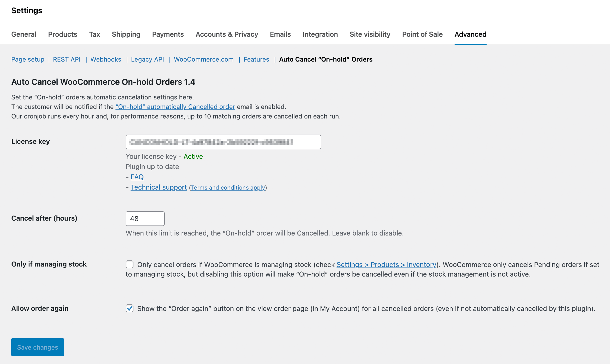Image resolution: width=610 pixels, height=364 pixels.
Task: Open Accounts & Privacy tab
Action: pyautogui.click(x=227, y=34)
